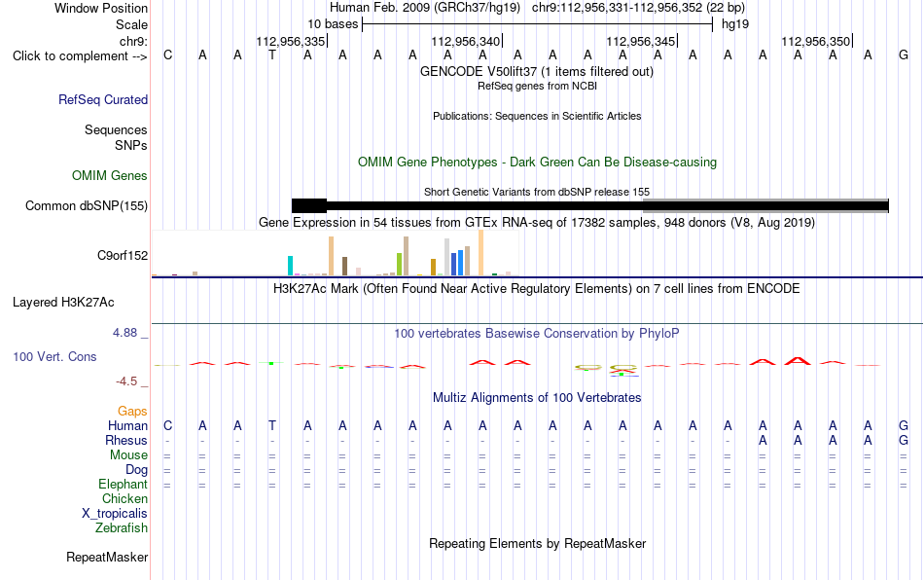The height and width of the screenshot is (580, 924).
Task: Click the RepeatMasker track label
Action: [x=107, y=557]
